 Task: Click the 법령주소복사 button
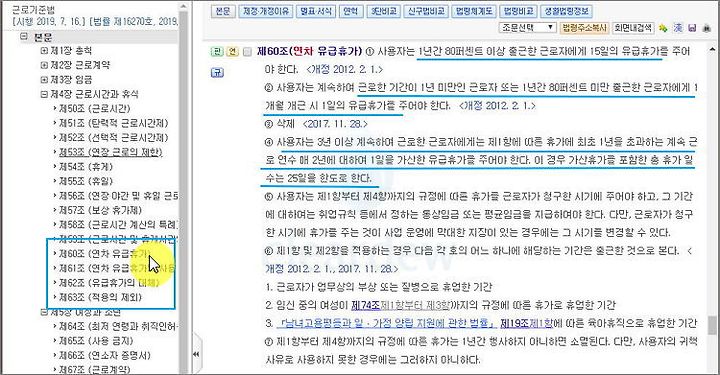click(x=584, y=28)
